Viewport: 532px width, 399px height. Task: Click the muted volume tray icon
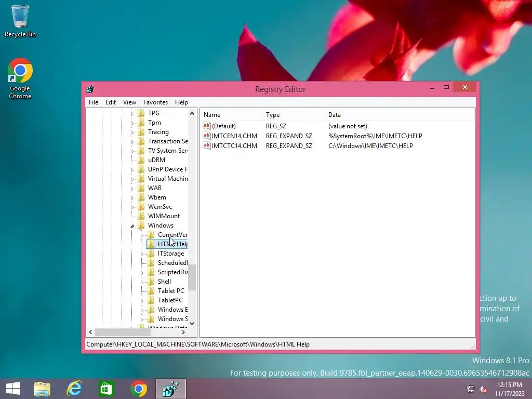483,389
